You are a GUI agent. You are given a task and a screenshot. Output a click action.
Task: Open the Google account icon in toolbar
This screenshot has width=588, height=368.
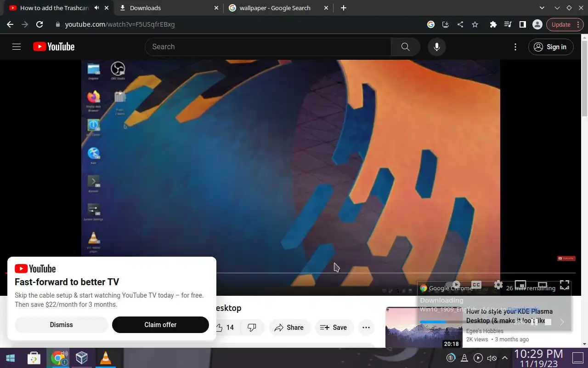[431, 24]
